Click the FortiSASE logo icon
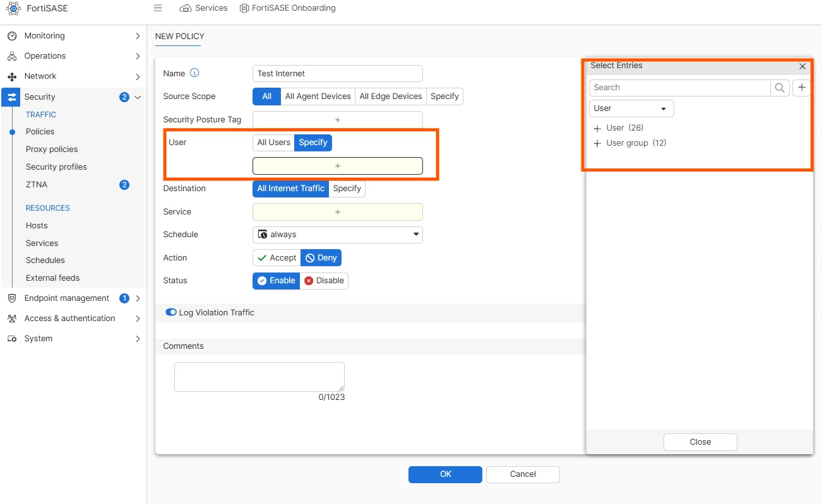 pyautogui.click(x=13, y=9)
